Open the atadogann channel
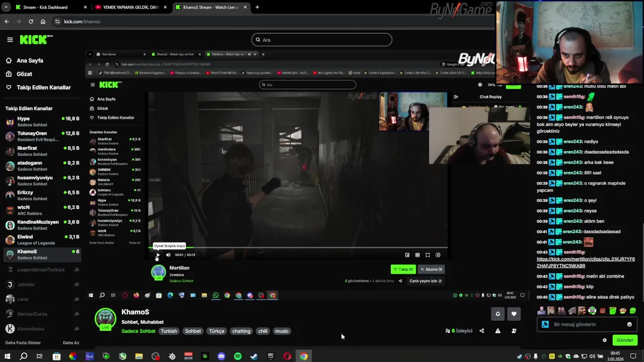 pos(41,165)
